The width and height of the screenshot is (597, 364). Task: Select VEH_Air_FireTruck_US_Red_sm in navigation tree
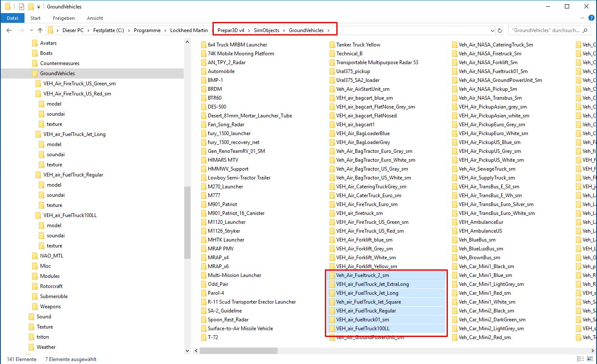[x=77, y=94]
